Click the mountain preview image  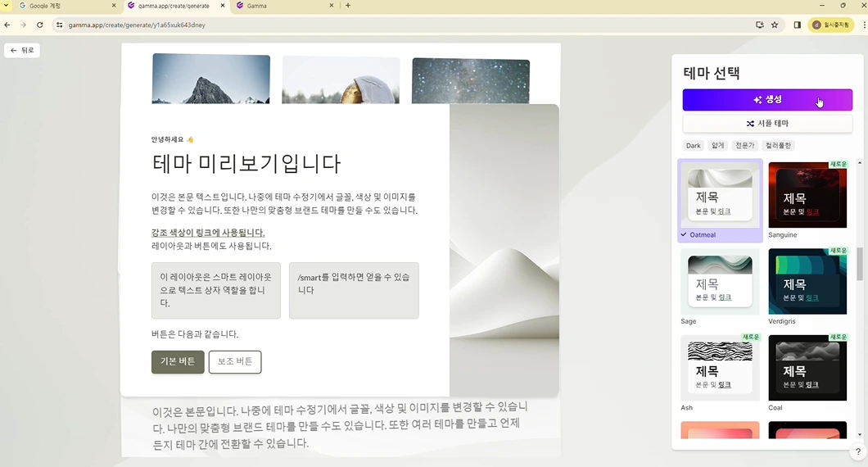(211, 79)
